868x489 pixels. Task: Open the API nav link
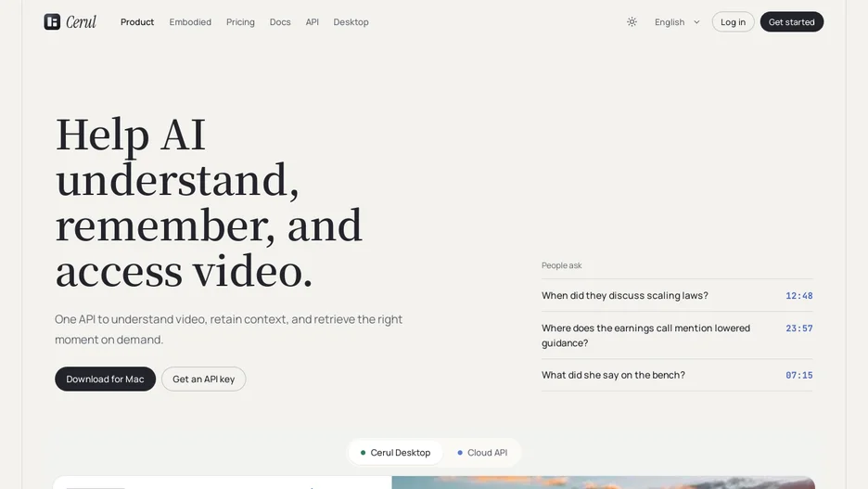pyautogui.click(x=313, y=22)
